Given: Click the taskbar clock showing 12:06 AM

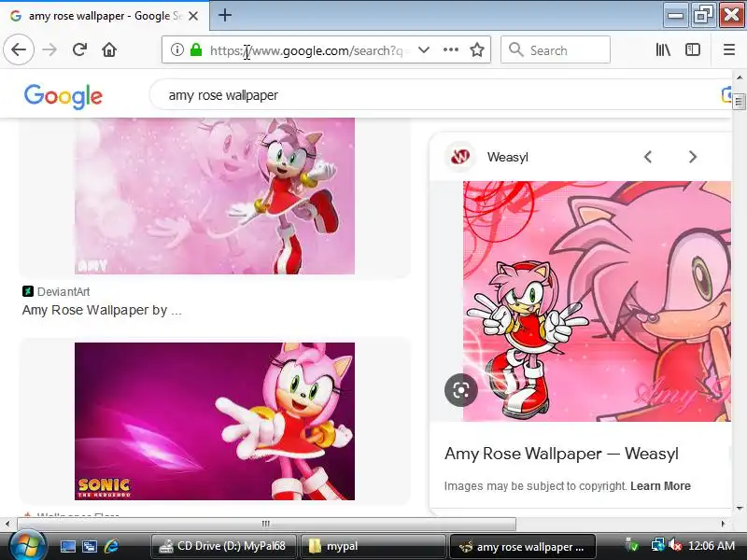Looking at the screenshot, I should pyautogui.click(x=712, y=546).
